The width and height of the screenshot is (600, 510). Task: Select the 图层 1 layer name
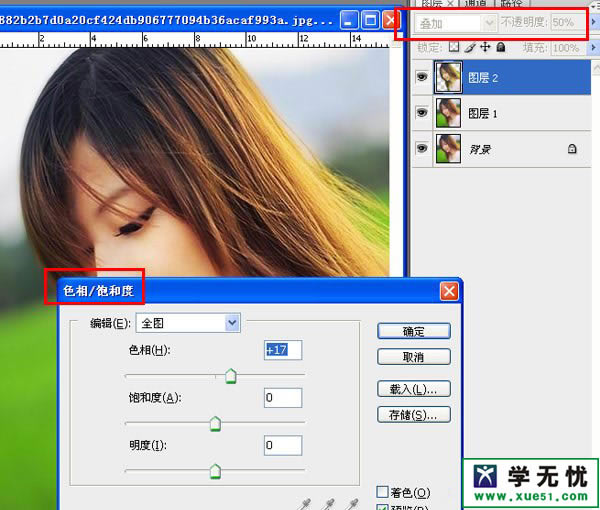pos(483,114)
